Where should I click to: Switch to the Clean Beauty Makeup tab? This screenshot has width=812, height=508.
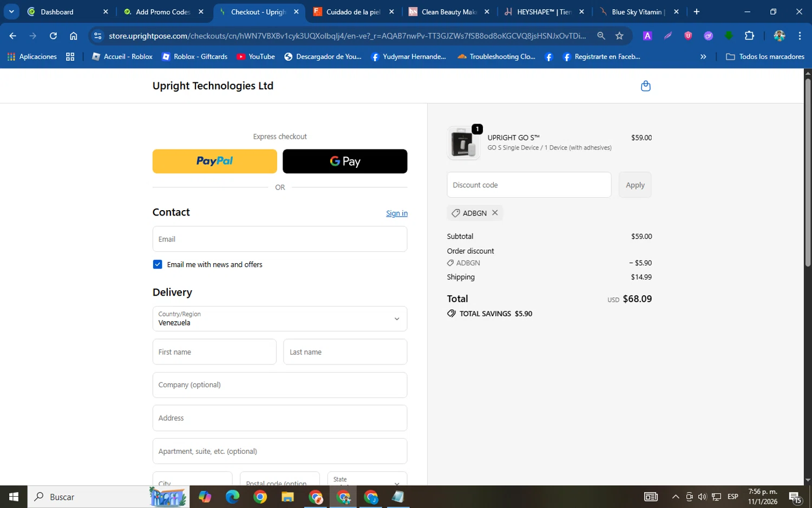pos(449,12)
